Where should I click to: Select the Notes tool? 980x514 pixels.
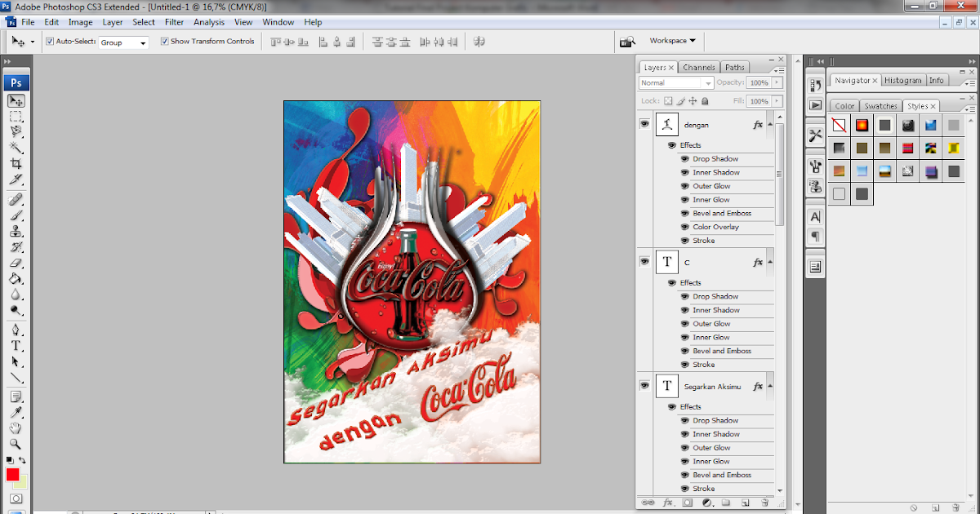pyautogui.click(x=16, y=397)
